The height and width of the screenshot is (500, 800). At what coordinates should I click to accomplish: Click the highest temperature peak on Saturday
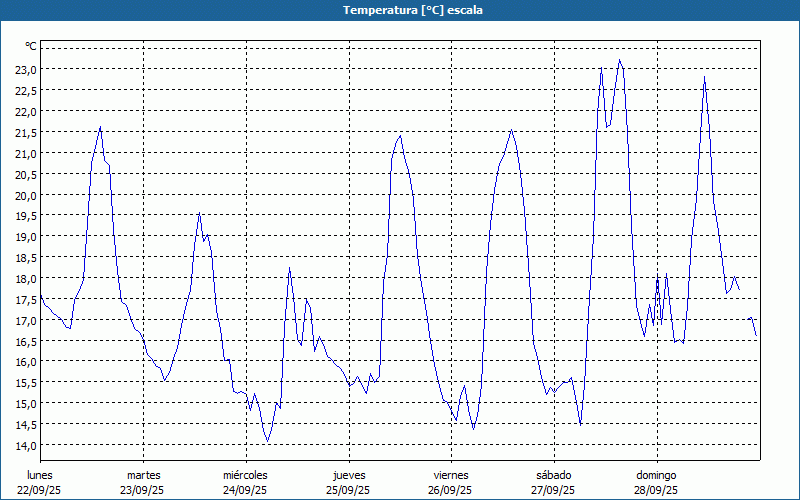point(620,61)
